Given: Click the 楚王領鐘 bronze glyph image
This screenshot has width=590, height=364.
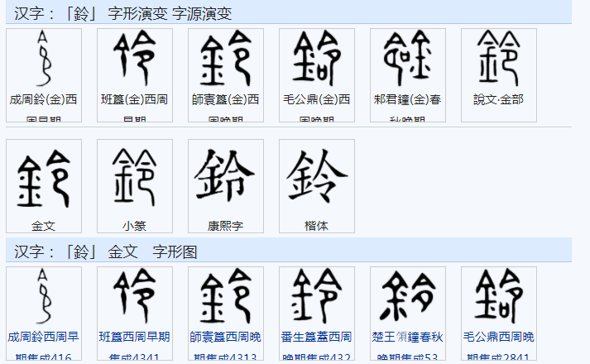Looking at the screenshot, I should pyautogui.click(x=408, y=296).
